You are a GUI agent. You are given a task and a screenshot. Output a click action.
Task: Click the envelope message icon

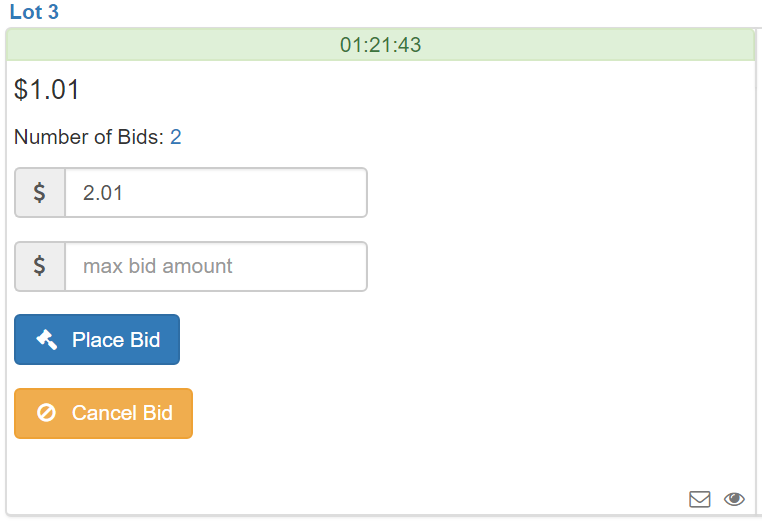[x=699, y=499]
